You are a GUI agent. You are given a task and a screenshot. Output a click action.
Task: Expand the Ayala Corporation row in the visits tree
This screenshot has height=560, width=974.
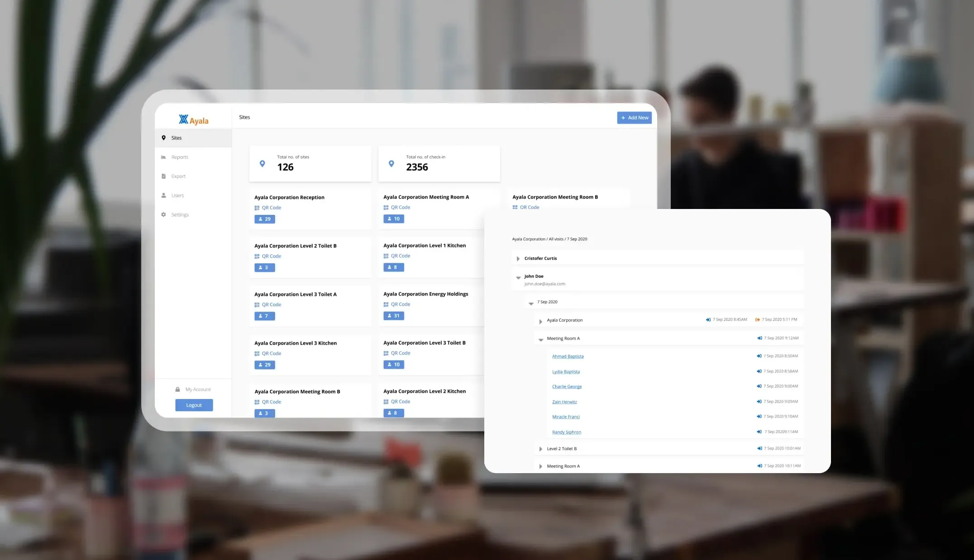coord(540,322)
